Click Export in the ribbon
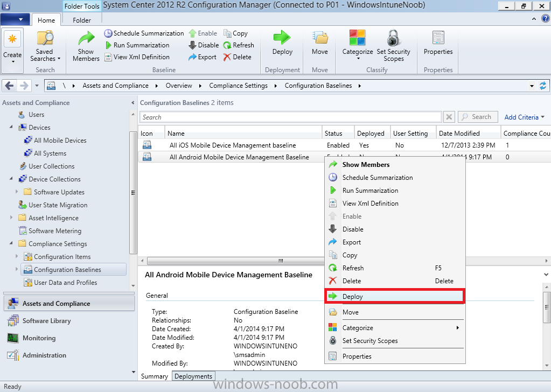This screenshot has height=392, width=551. (203, 57)
